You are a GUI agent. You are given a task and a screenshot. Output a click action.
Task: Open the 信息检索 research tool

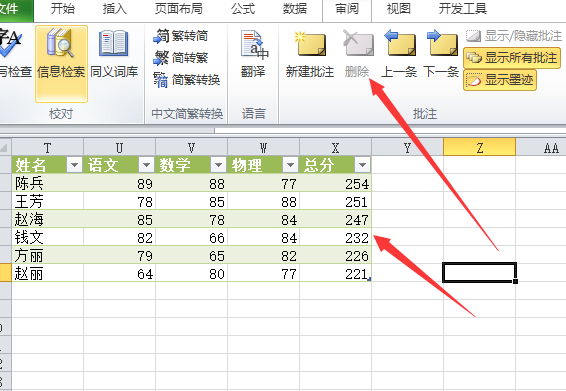click(61, 64)
